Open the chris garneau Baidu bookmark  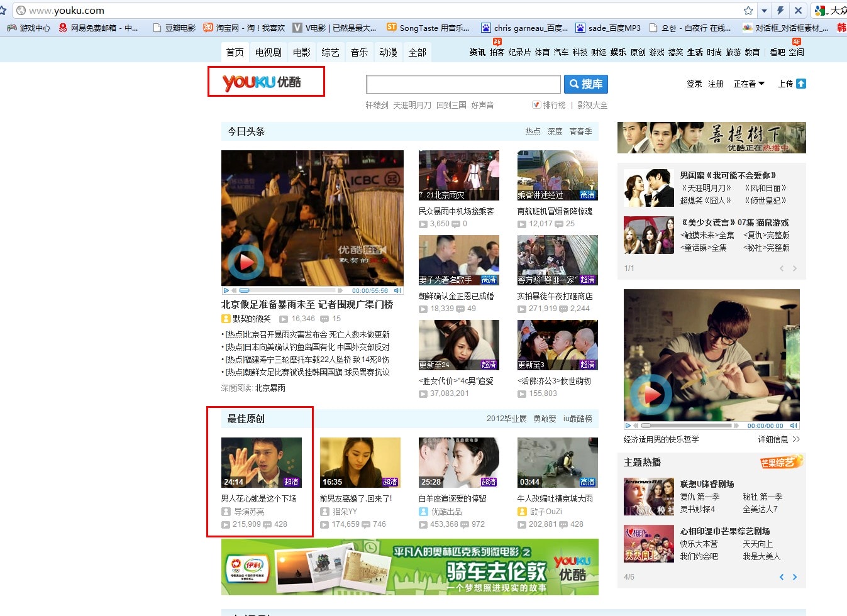click(x=524, y=28)
